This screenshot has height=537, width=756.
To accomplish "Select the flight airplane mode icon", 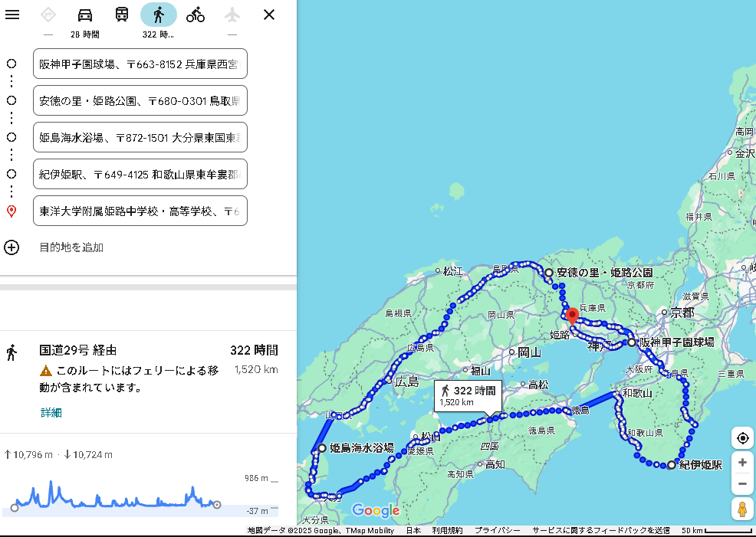I will tap(232, 15).
